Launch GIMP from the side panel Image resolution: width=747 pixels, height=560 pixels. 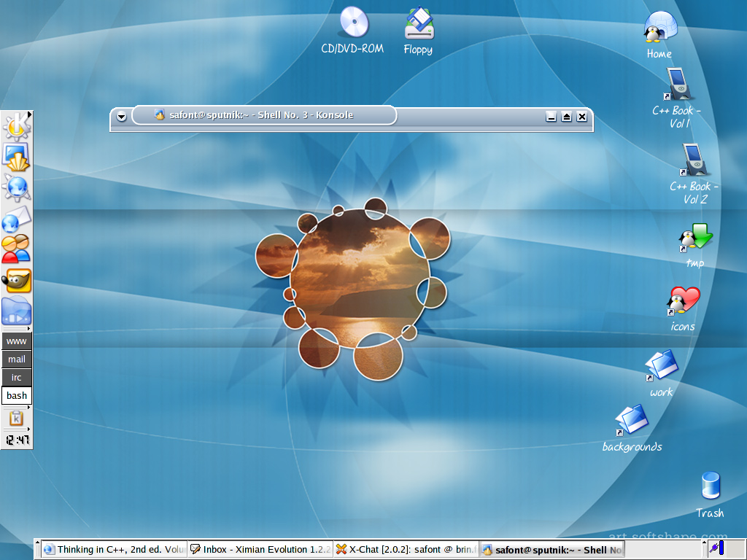pos(16,281)
